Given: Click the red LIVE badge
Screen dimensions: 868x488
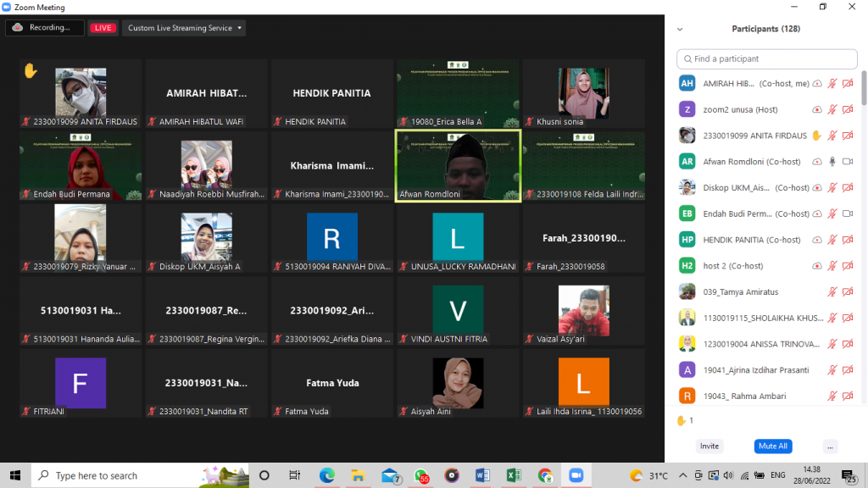Looking at the screenshot, I should coord(103,28).
